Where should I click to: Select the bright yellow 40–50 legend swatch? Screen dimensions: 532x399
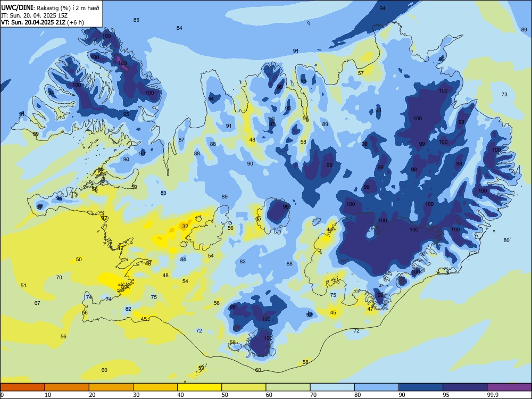(x=199, y=387)
